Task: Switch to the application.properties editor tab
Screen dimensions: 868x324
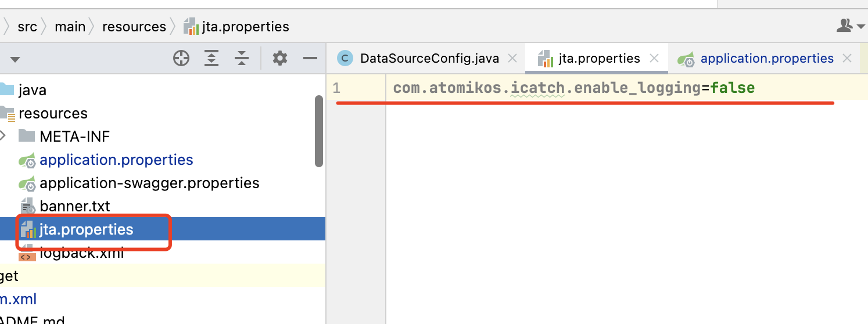Action: (767, 58)
